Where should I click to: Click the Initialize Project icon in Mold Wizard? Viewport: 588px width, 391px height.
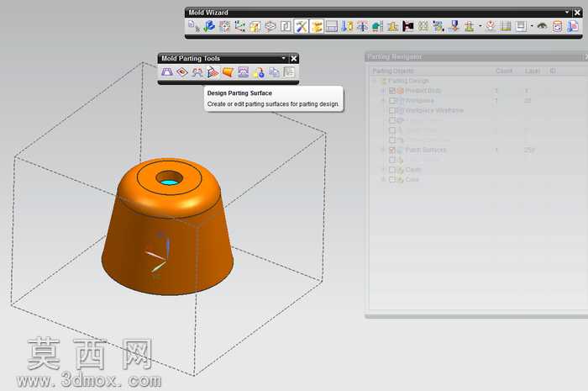(x=194, y=26)
